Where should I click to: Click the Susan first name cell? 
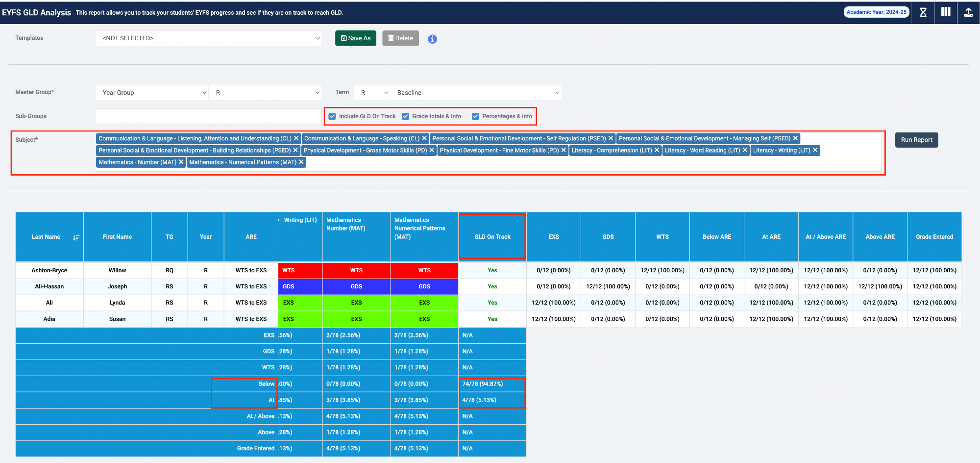[x=118, y=319]
